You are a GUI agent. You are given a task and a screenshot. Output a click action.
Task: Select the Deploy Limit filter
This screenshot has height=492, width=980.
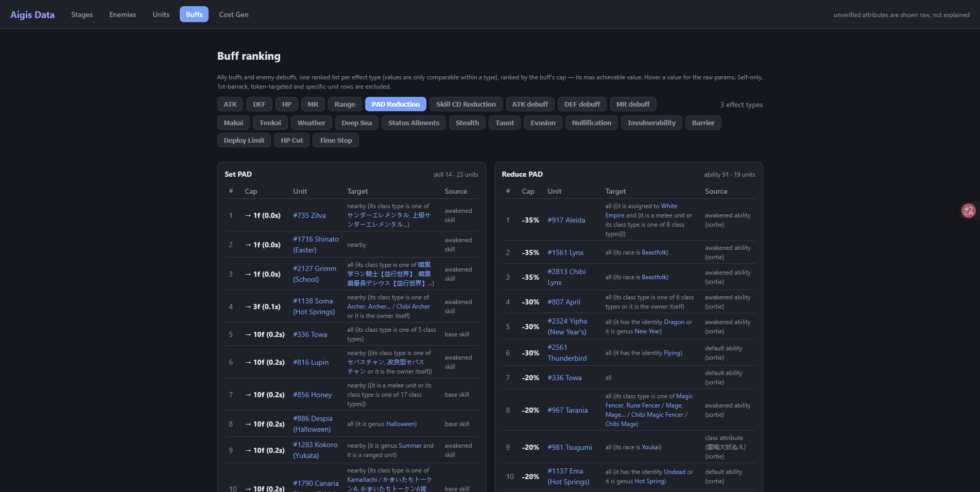click(x=244, y=140)
